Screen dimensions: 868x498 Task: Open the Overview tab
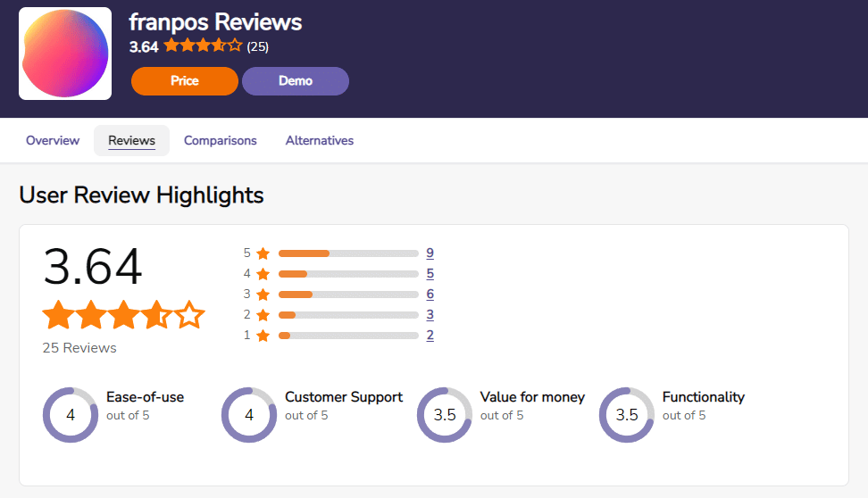(x=53, y=140)
